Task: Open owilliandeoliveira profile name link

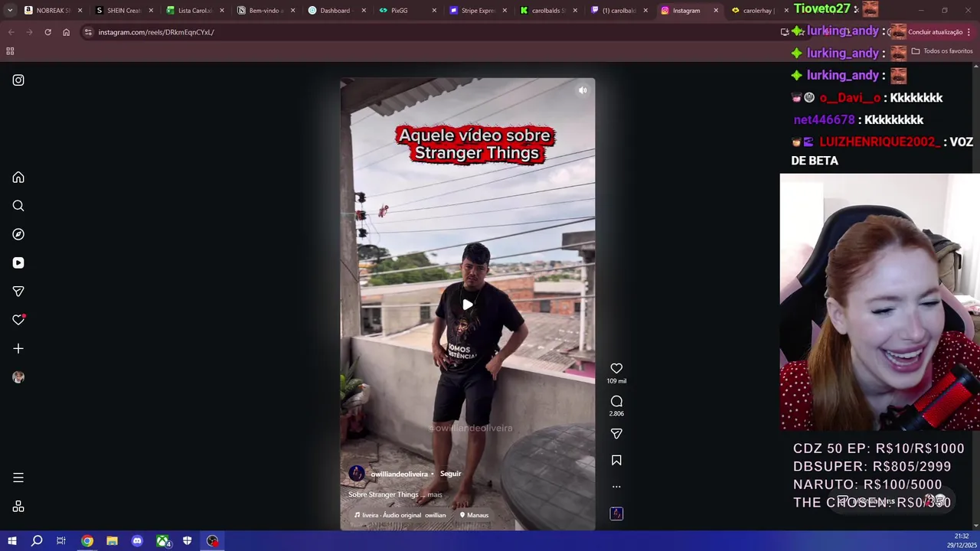Action: (399, 474)
